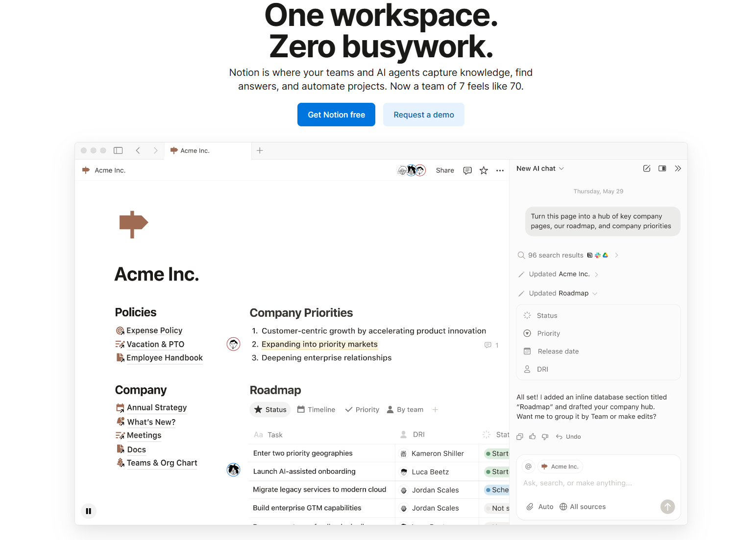Focus the Ask, search, or make anything field
Image resolution: width=756 pixels, height=540 pixels.
(x=578, y=483)
